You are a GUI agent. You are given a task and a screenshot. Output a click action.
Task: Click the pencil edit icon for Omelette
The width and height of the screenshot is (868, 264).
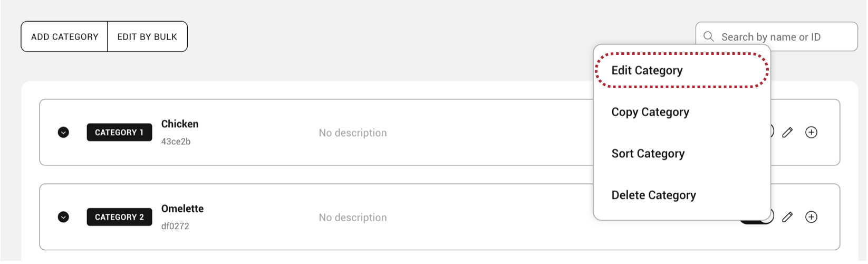pyautogui.click(x=787, y=217)
